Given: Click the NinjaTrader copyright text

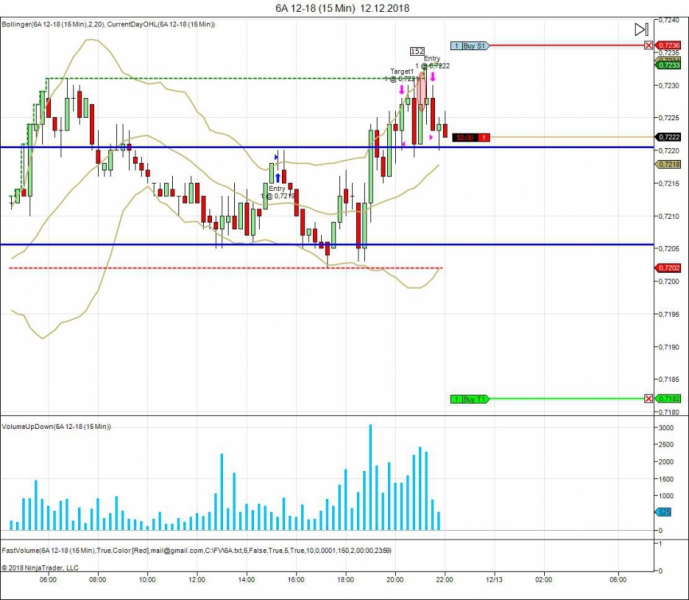Looking at the screenshot, I should [40, 568].
